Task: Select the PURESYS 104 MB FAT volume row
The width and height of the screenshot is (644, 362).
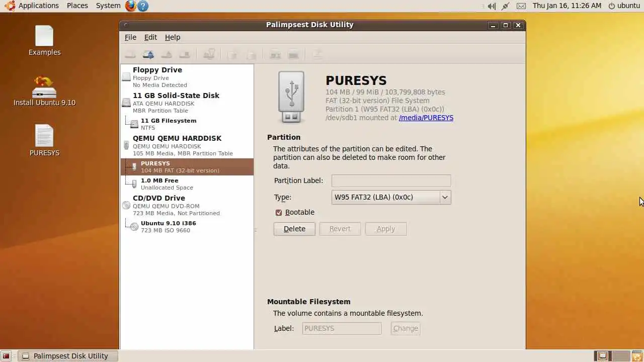Action: click(x=187, y=167)
